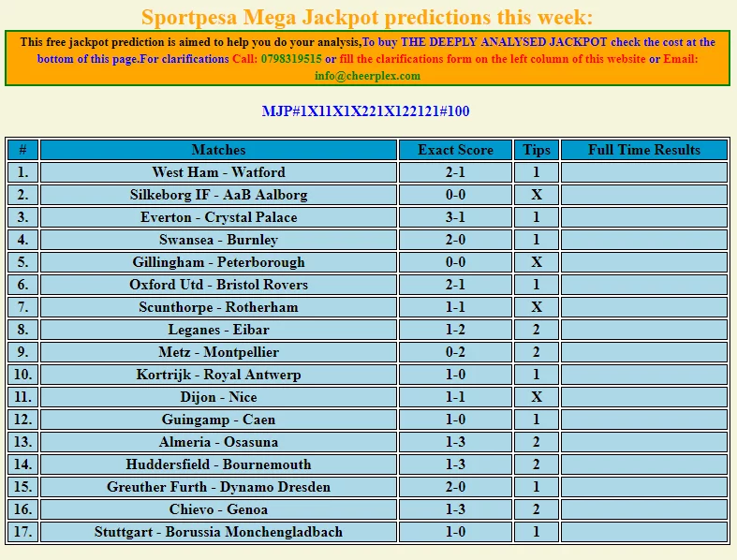The height and width of the screenshot is (560, 737).
Task: Click the row number 1. cell
Action: pyautogui.click(x=22, y=172)
